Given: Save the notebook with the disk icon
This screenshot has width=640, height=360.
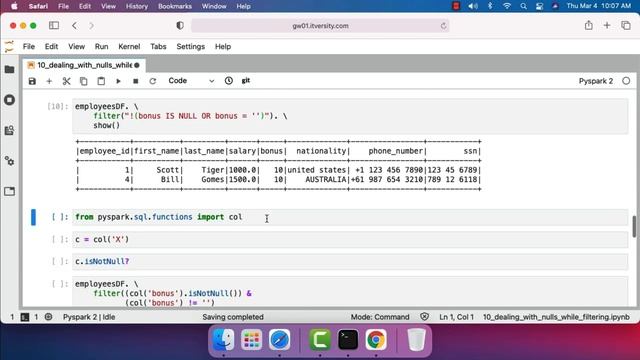Looking at the screenshot, I should [x=32, y=81].
